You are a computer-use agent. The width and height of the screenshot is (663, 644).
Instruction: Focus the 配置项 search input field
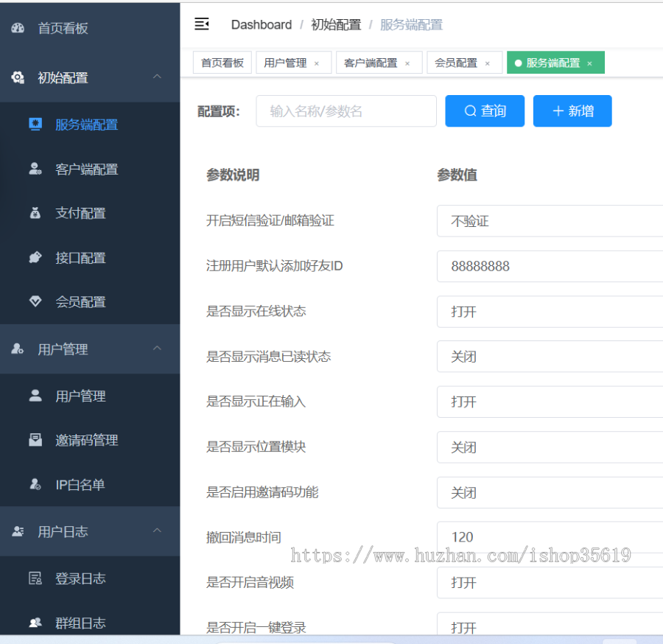pyautogui.click(x=346, y=111)
